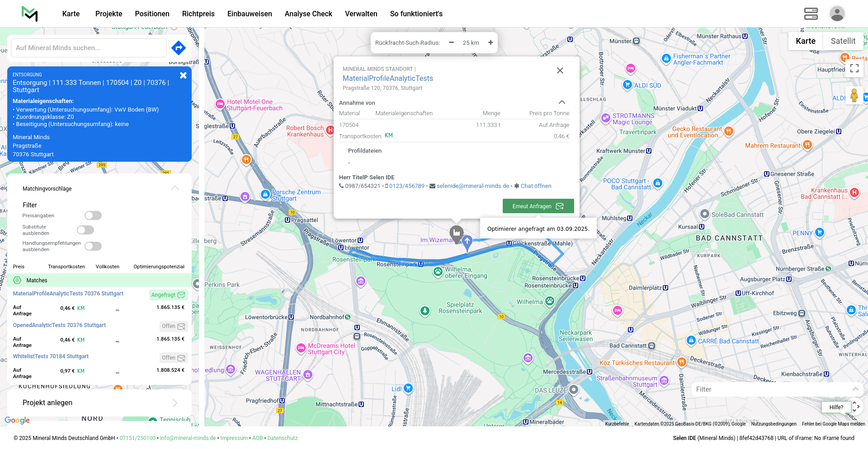Click the Erneut Anfragen button
Viewport: 868px width, 449px height.
(x=538, y=206)
